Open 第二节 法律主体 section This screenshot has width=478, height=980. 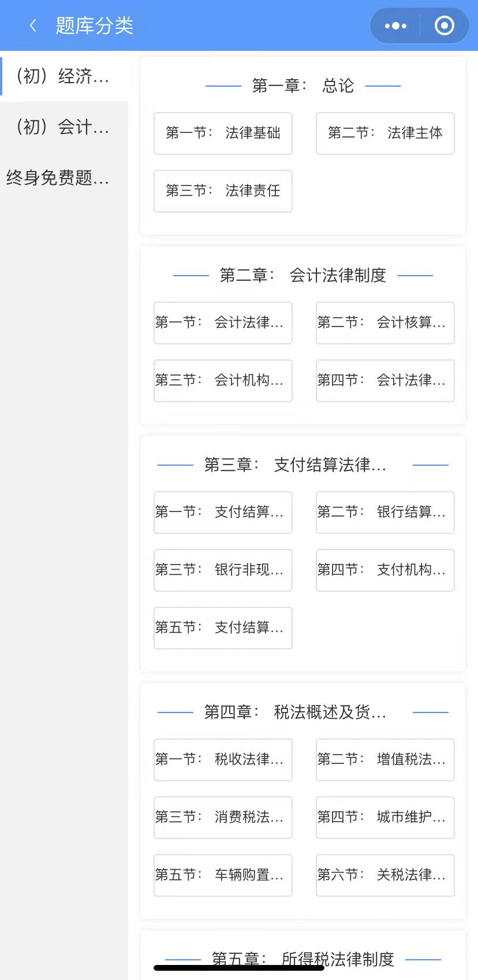point(385,133)
